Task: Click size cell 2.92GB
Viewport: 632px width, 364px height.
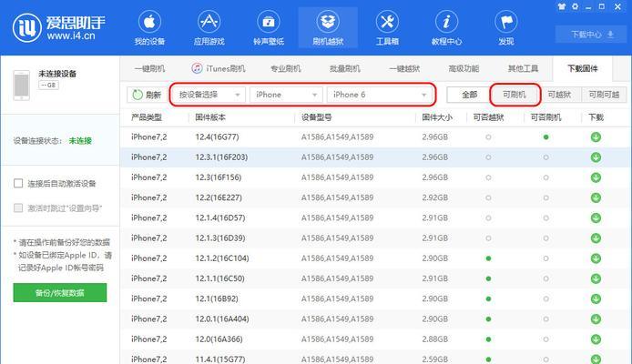Action: (435, 197)
